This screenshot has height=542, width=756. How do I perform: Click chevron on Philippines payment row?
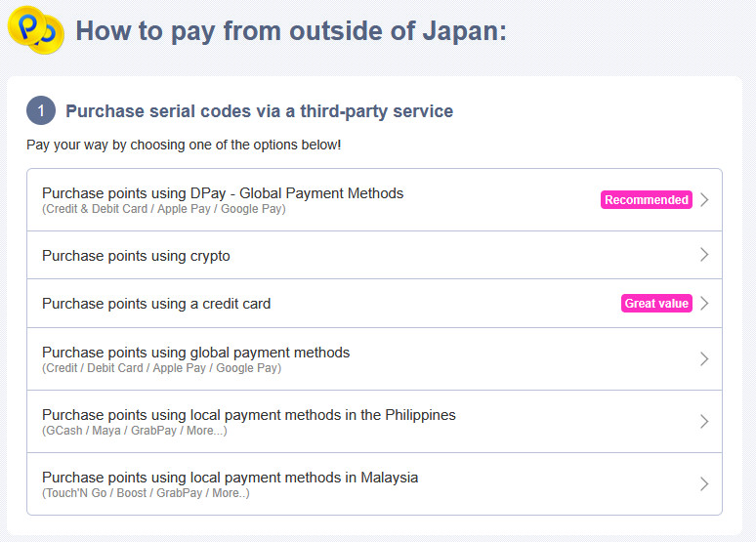pyautogui.click(x=704, y=422)
